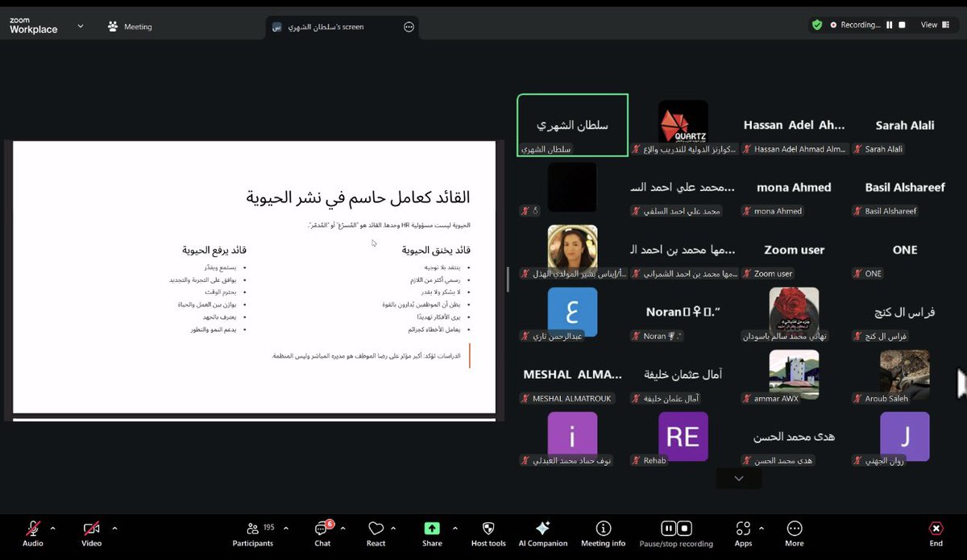Click the shared slide title القائد كعامل حاسم
Image resolution: width=967 pixels, height=560 pixels.
click(x=358, y=197)
